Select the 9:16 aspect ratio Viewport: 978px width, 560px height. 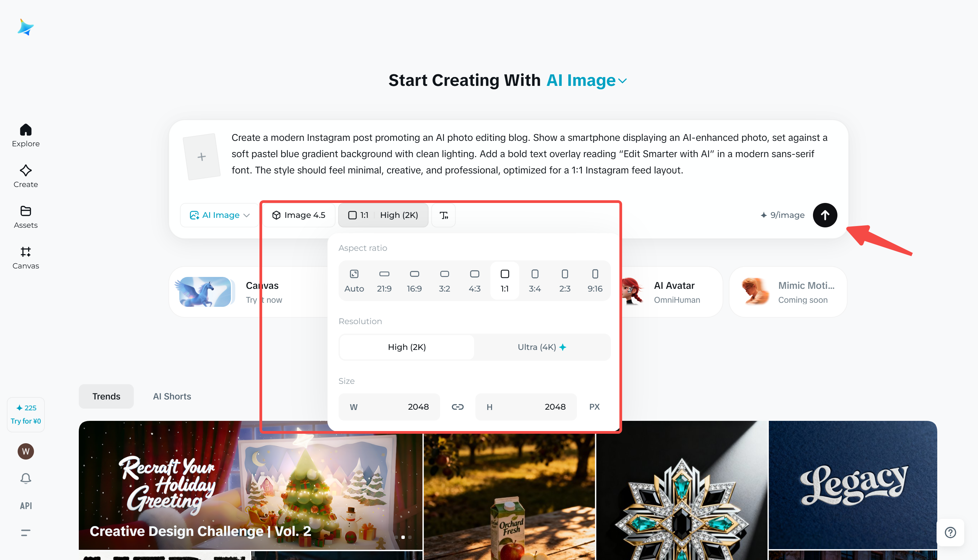click(x=595, y=281)
